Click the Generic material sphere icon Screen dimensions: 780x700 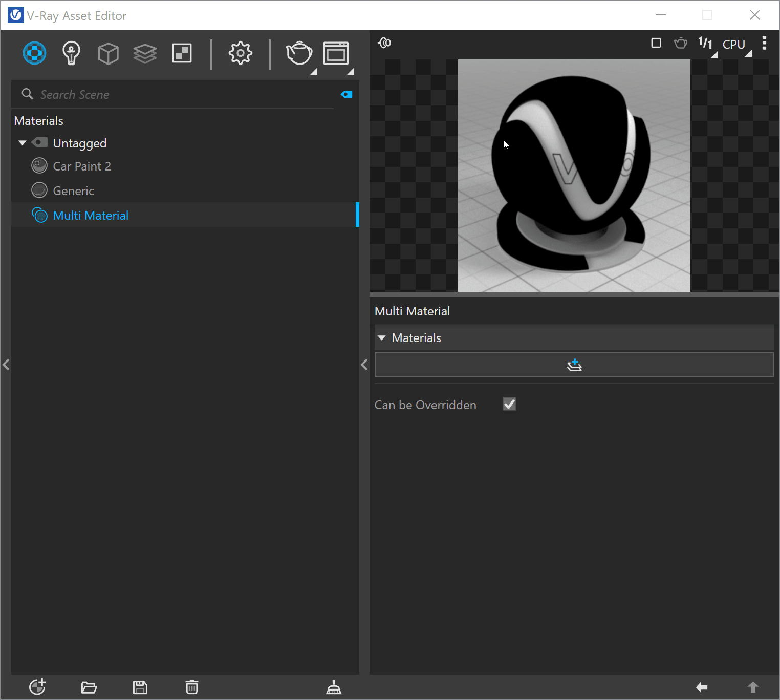[x=39, y=190]
